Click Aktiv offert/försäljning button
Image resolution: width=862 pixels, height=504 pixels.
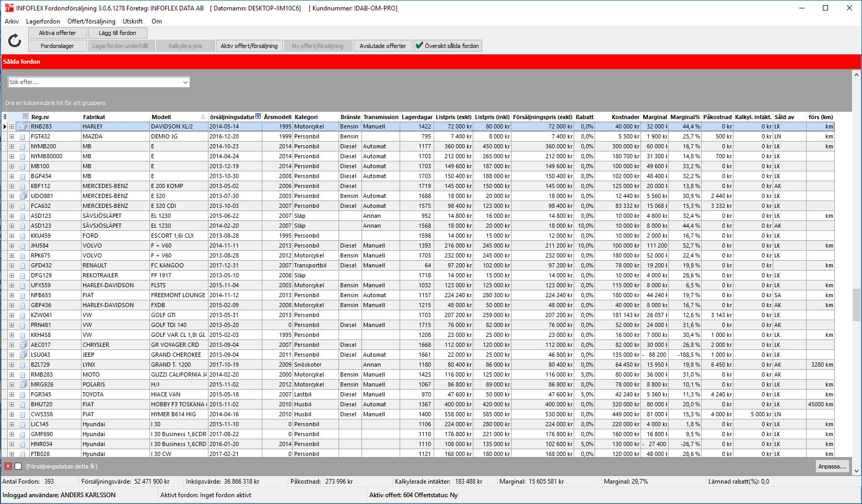point(249,46)
